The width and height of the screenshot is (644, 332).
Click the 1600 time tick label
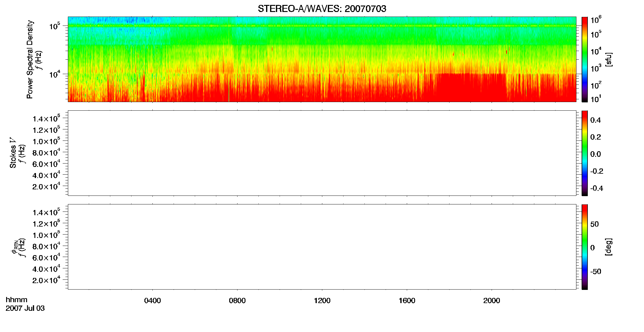click(x=407, y=301)
